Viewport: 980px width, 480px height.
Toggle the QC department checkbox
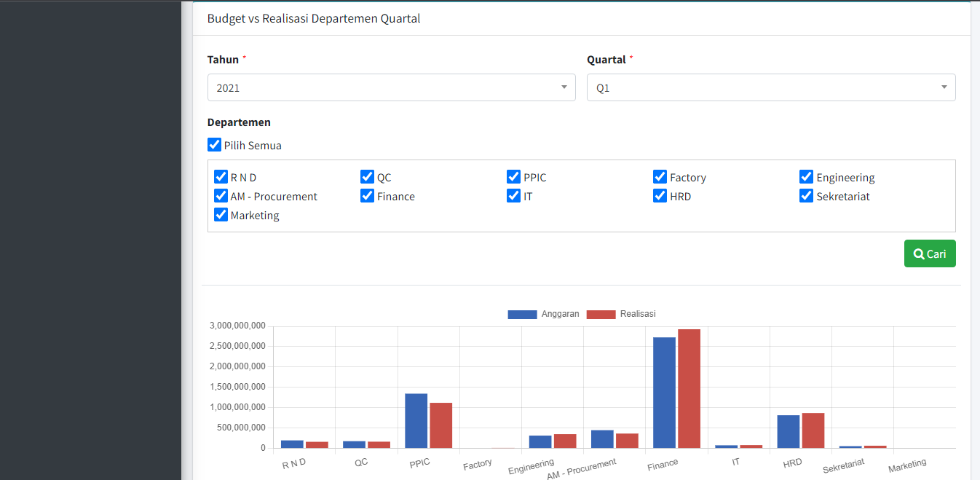click(367, 177)
